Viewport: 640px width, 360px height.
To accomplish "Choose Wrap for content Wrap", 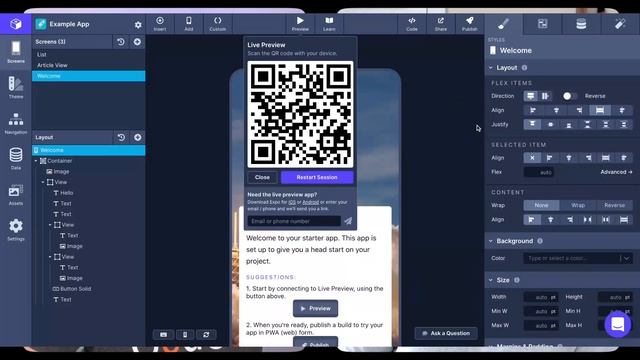I will coord(578,205).
